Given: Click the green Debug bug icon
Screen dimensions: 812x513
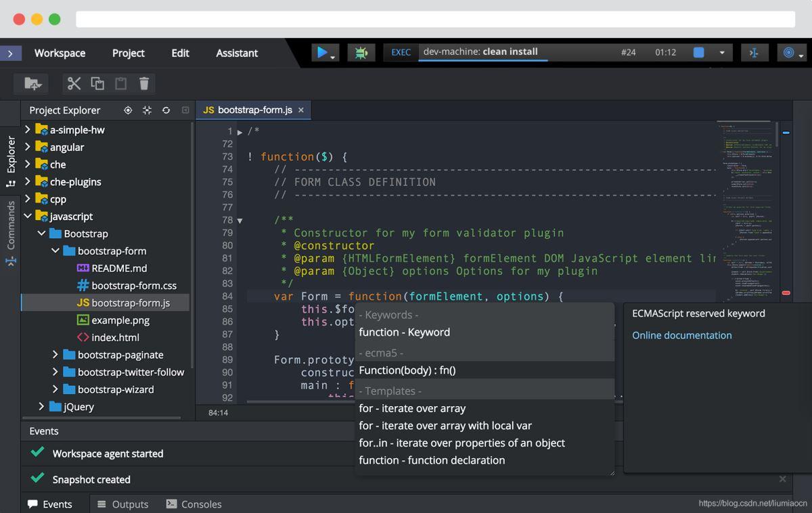Looking at the screenshot, I should tap(361, 52).
